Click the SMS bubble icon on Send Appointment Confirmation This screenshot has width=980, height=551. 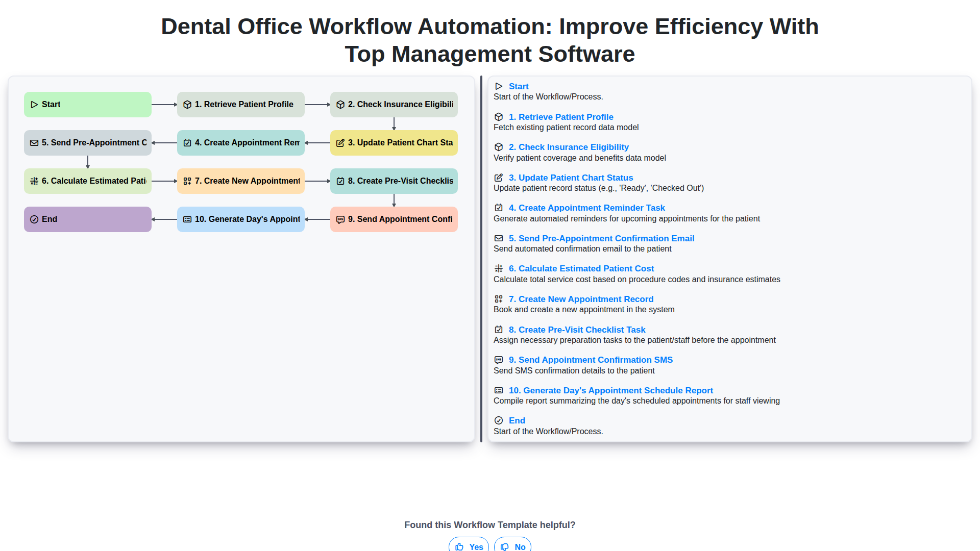pyautogui.click(x=340, y=219)
